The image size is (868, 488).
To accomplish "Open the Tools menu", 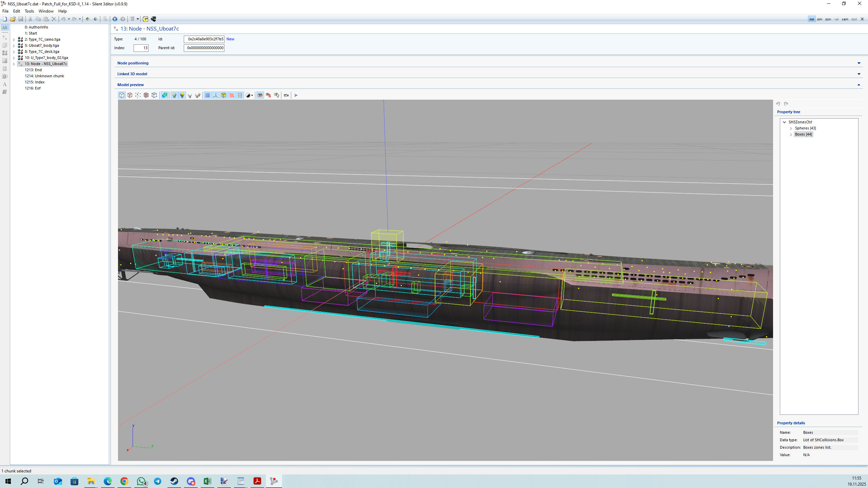I will pyautogui.click(x=29, y=11).
